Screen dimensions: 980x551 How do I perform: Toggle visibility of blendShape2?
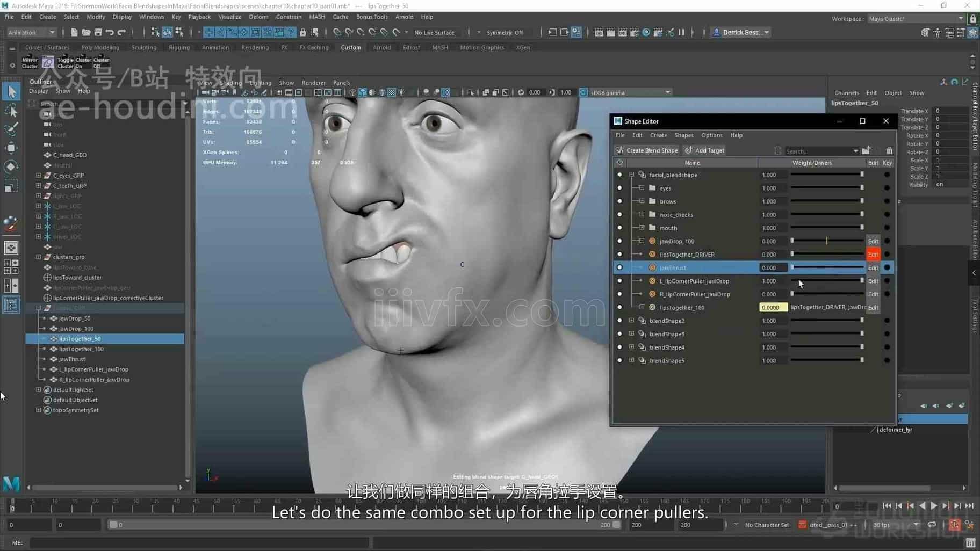pos(619,321)
